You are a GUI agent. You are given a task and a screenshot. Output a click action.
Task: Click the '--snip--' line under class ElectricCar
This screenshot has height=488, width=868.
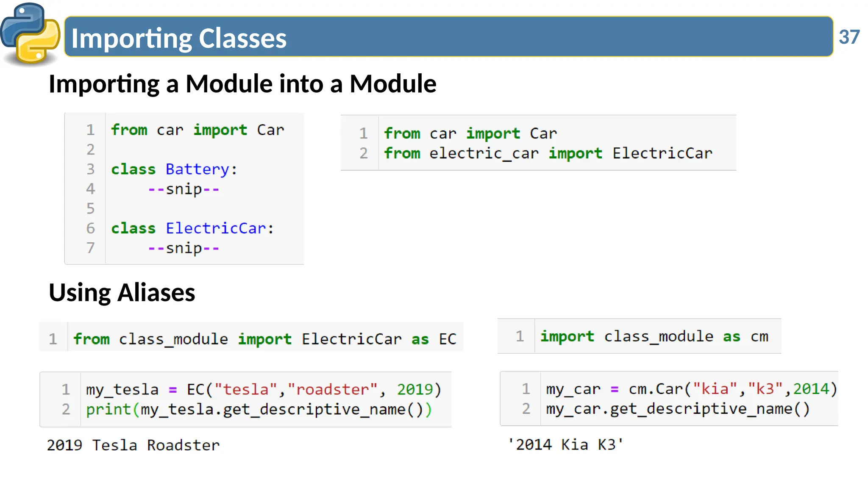coord(184,248)
